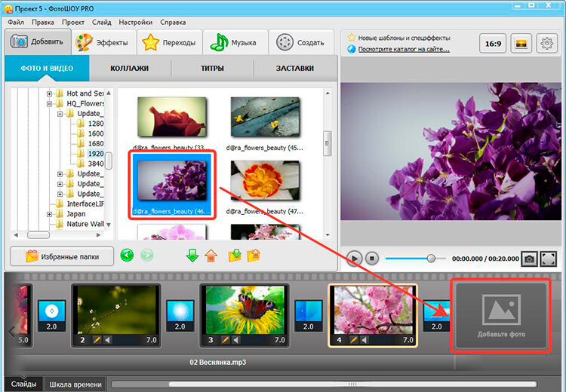Open the Посмотрите каталог на сайте link

coord(404,50)
